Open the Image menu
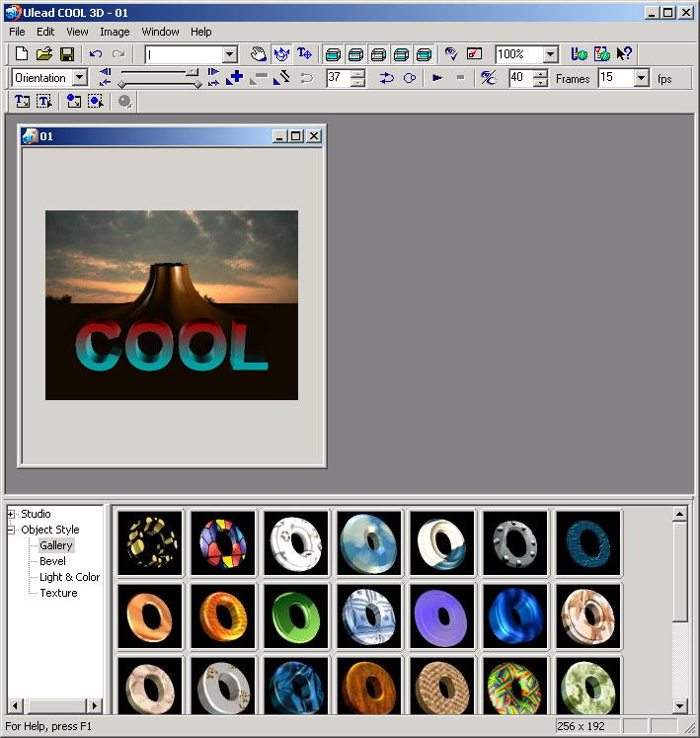This screenshot has width=700, height=738. (x=115, y=32)
